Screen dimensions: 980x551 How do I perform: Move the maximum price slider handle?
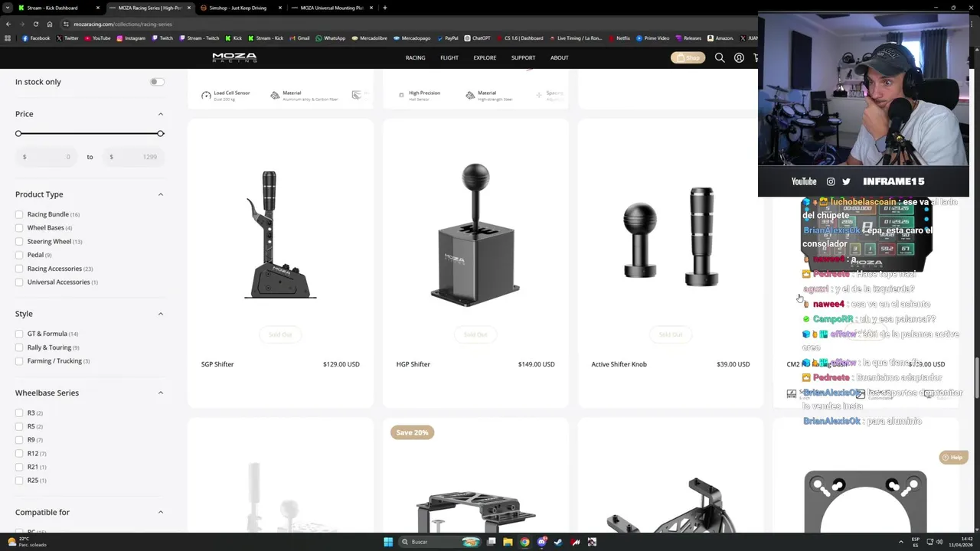tap(160, 134)
